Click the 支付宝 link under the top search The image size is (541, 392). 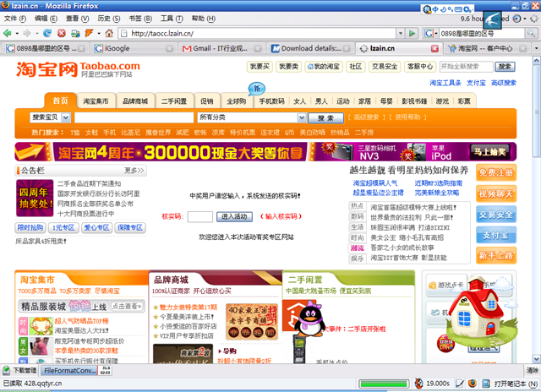click(x=476, y=83)
